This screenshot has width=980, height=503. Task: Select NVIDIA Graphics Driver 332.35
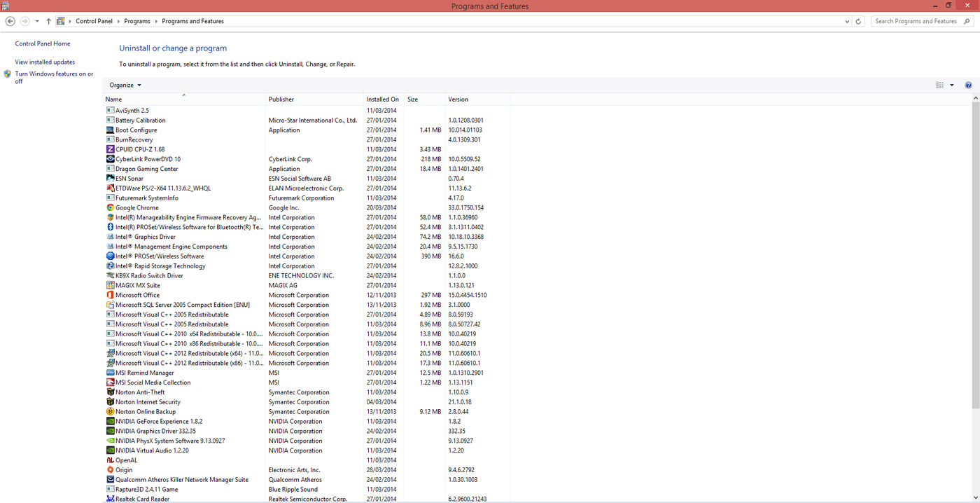[307, 431]
